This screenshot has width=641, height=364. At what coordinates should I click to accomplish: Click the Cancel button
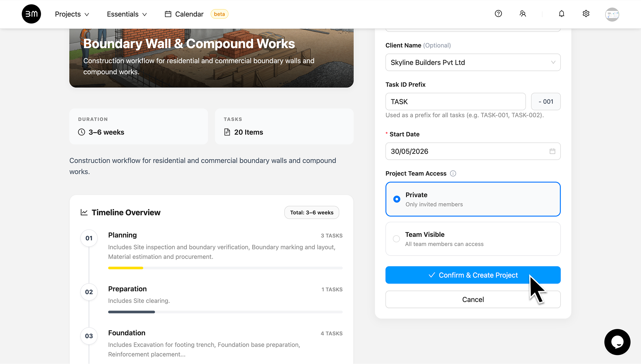(x=473, y=300)
